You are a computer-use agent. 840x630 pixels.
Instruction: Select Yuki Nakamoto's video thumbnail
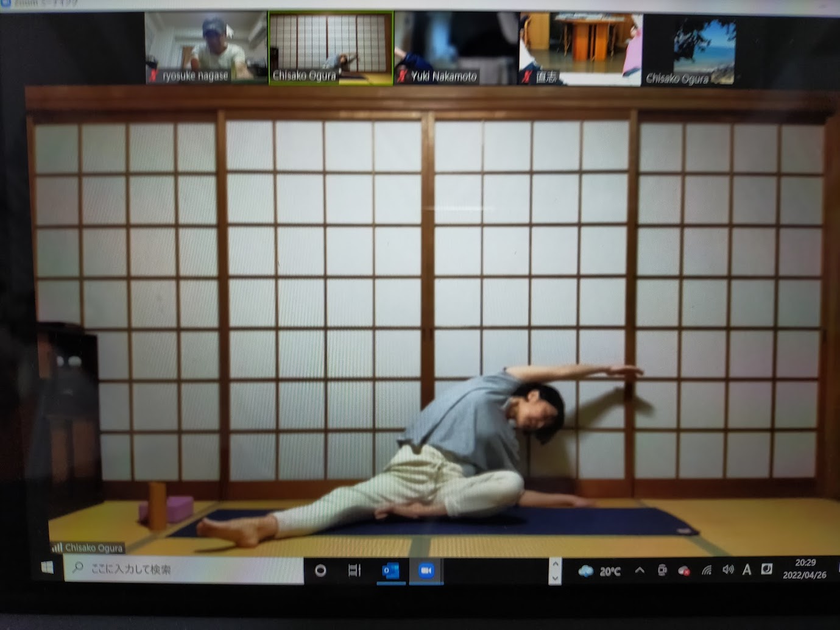456,49
